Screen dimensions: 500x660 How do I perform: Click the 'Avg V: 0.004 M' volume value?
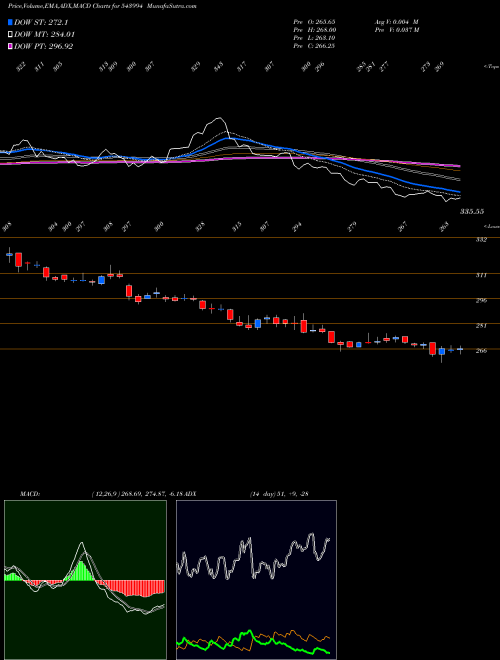pyautogui.click(x=396, y=21)
